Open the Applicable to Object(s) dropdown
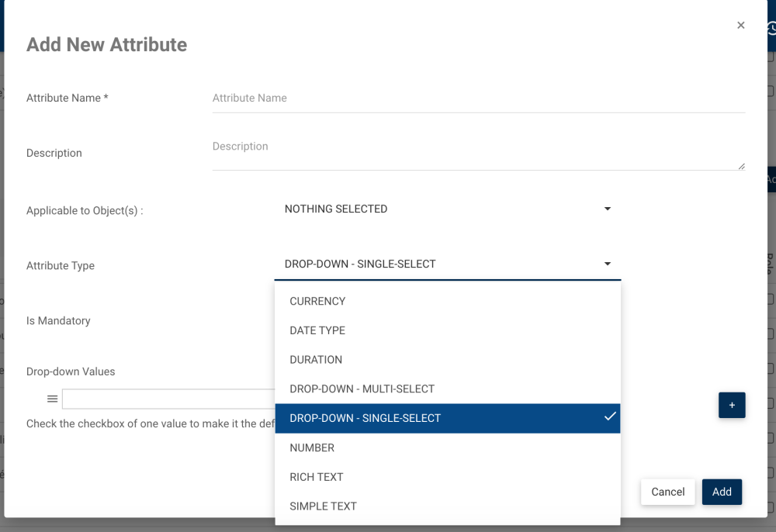Screen dimensions: 776x532 tap(448, 209)
